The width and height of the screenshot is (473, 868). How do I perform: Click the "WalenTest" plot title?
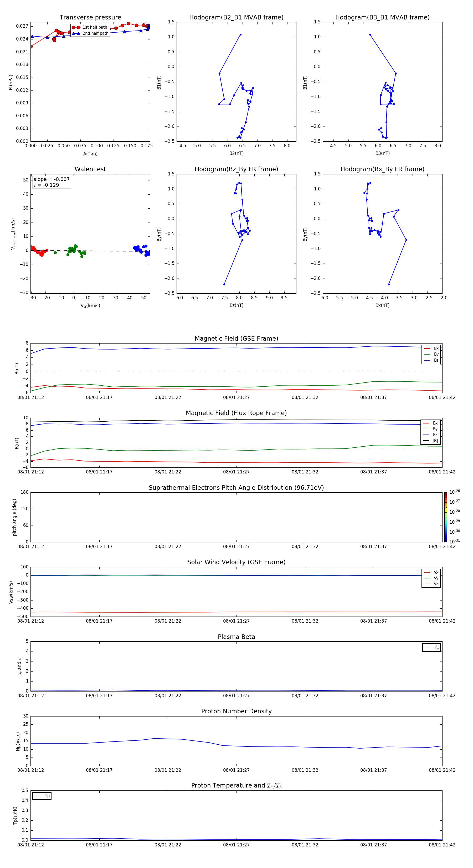click(90, 169)
